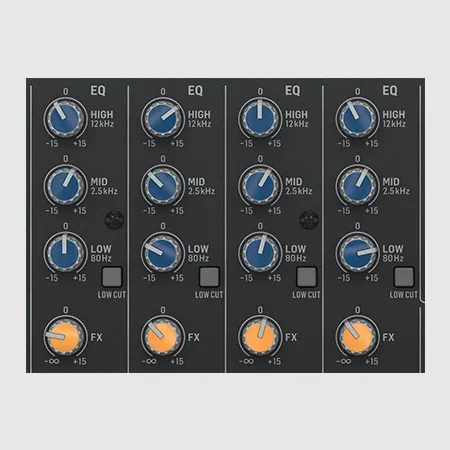The image size is (450, 450).
Task: Click the 0 marking above channel one HIGH knob
Action: click(66, 92)
